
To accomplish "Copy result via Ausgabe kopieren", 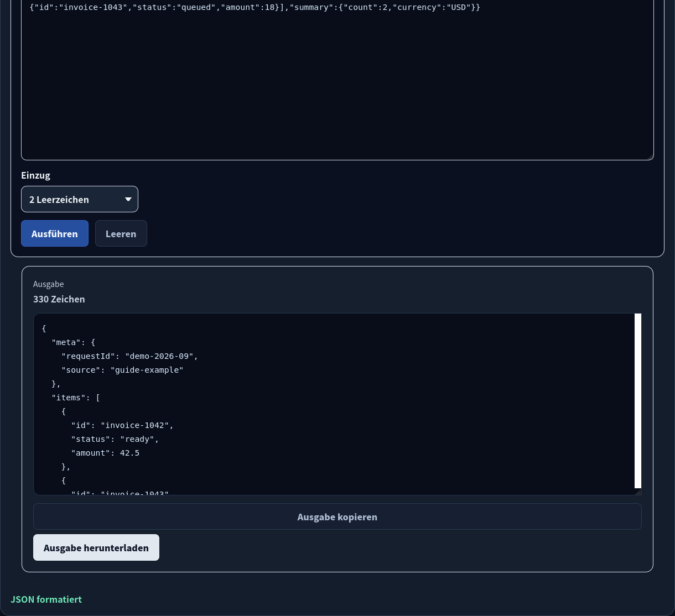I will [337, 516].
